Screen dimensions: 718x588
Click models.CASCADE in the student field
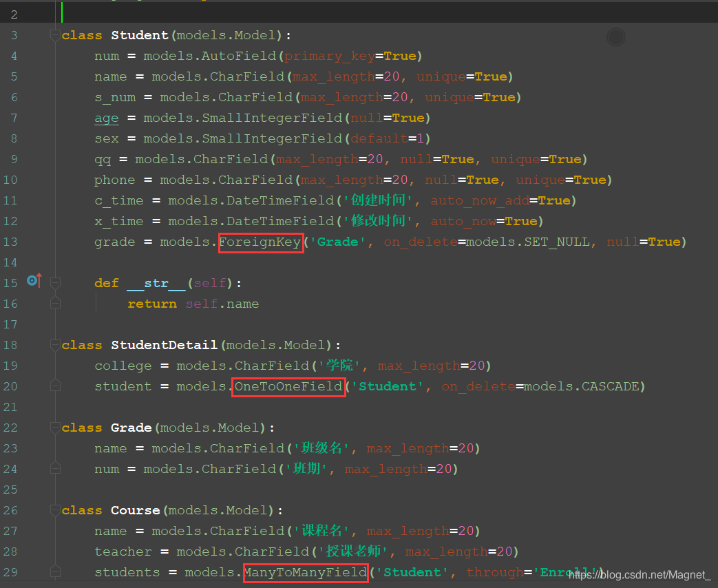tap(582, 386)
